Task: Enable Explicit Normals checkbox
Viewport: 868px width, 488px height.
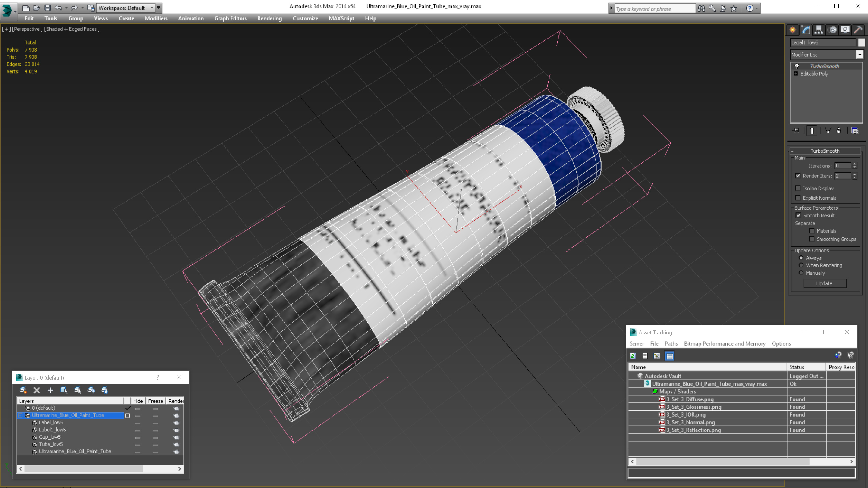Action: (x=798, y=198)
